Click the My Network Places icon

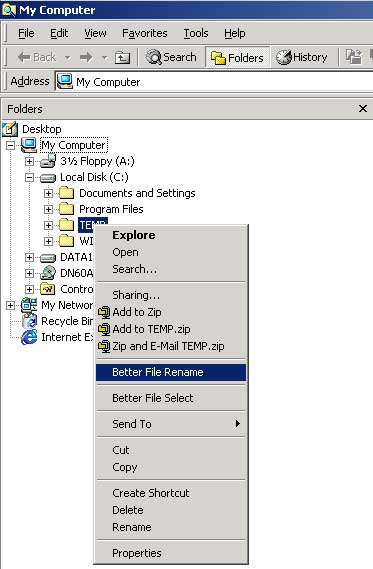29,305
